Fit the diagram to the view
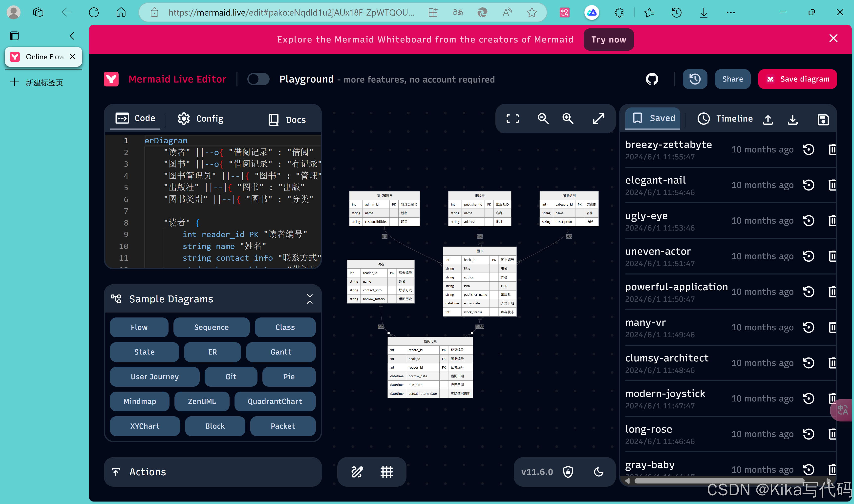Viewport: 854px width, 504px height. tap(512, 119)
